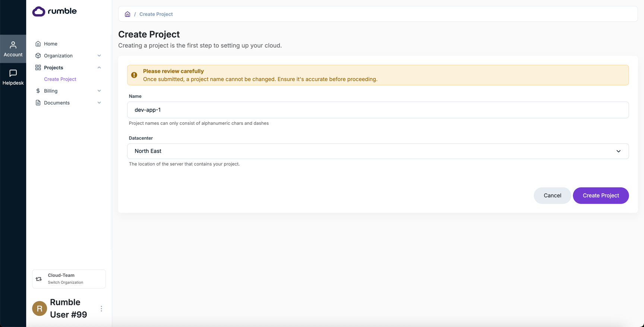
Task: Click the breadcrumb home icon
Action: (x=127, y=14)
